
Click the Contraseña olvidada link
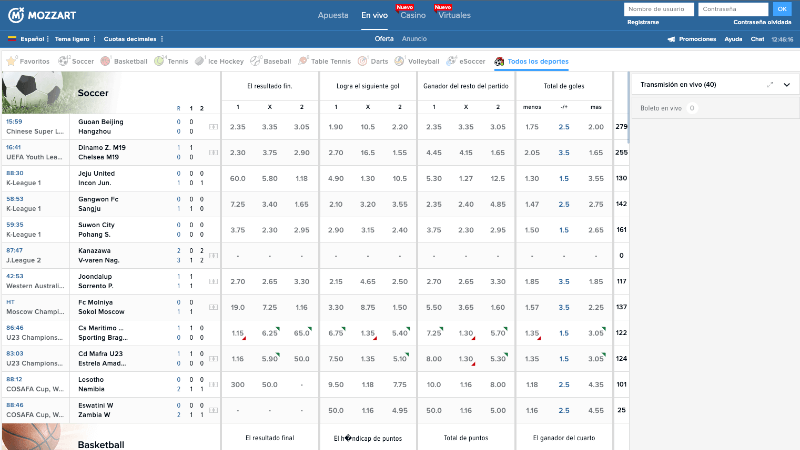coord(762,22)
